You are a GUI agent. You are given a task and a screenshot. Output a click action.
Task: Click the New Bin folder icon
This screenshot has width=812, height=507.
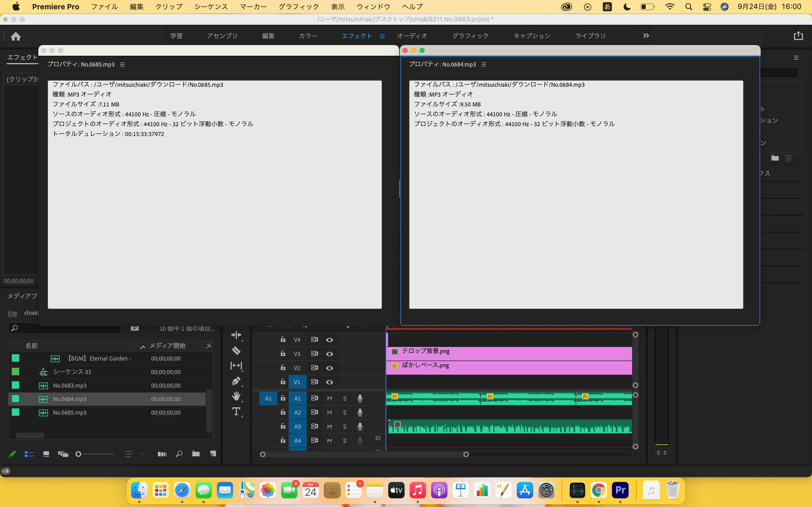(196, 454)
